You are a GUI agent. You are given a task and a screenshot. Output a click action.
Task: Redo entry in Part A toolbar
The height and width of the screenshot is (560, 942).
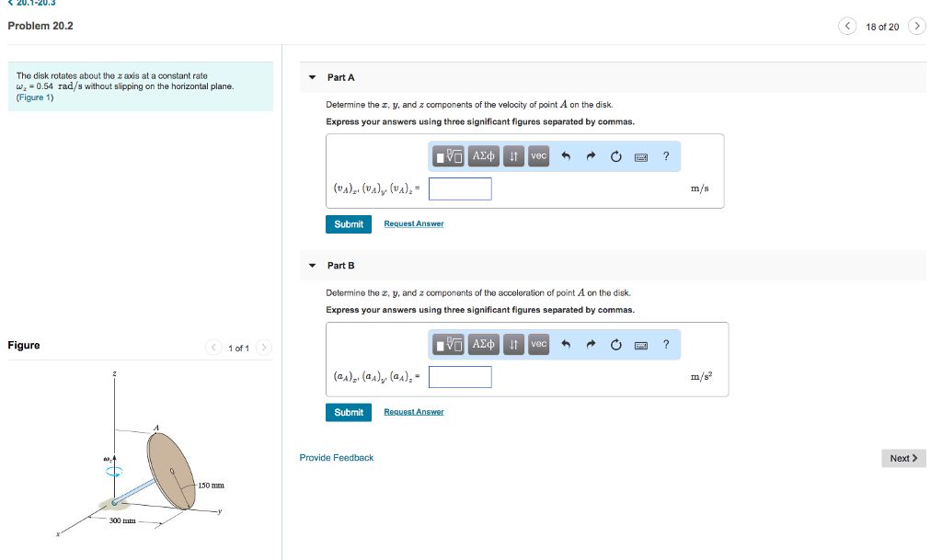(x=591, y=156)
